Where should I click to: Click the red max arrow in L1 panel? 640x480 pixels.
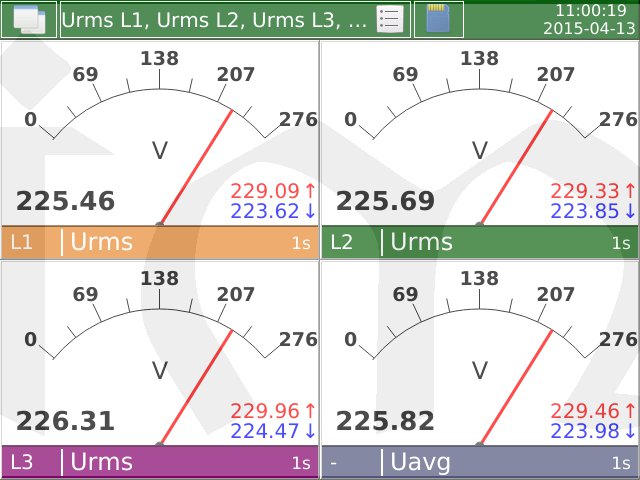[310, 191]
